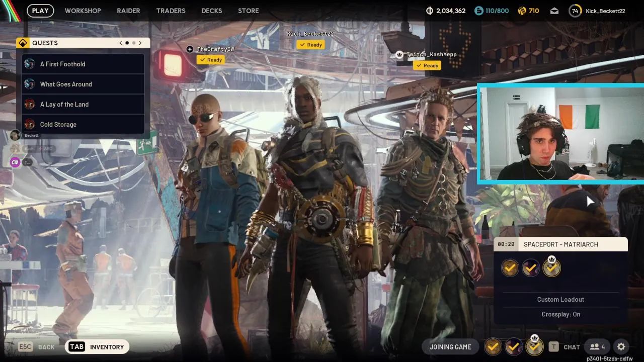Viewport: 644px width, 362px height.
Task: Click the A First Foothold quest giver icon
Action: pyautogui.click(x=30, y=64)
